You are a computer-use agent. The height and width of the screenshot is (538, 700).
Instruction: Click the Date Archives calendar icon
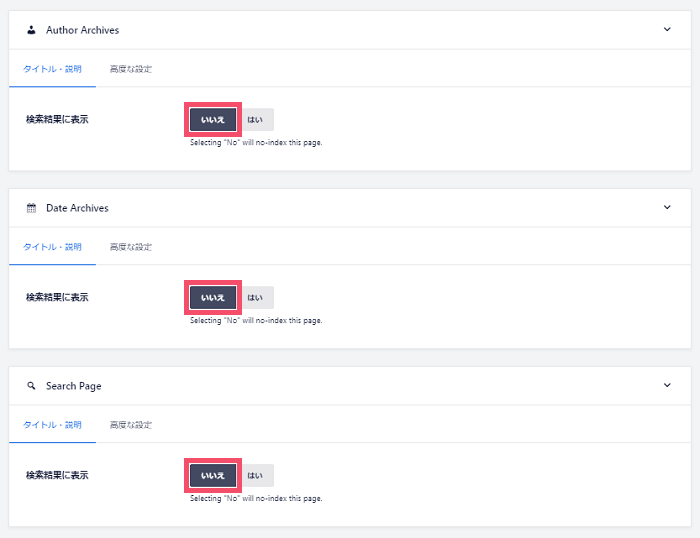click(x=31, y=208)
